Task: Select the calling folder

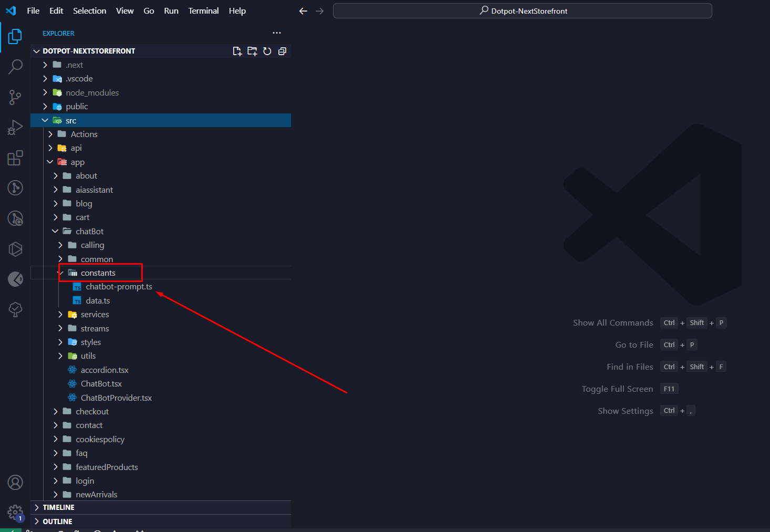Action: (161, 245)
